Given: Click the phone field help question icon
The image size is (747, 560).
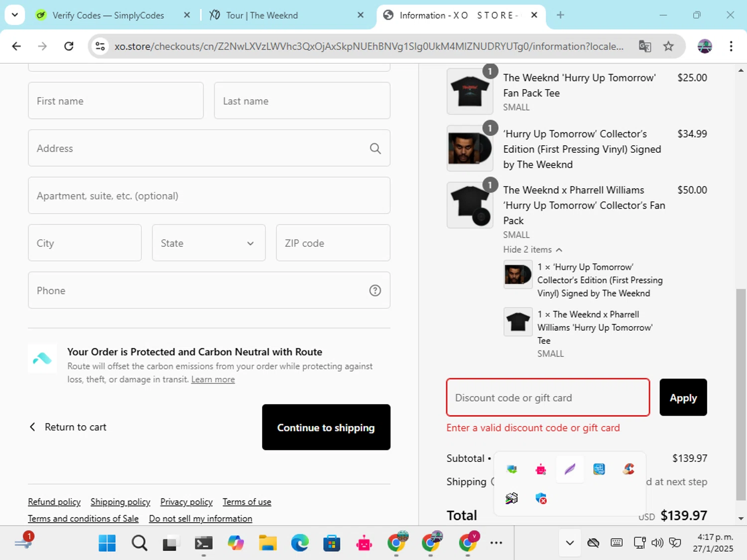Looking at the screenshot, I should point(375,291).
